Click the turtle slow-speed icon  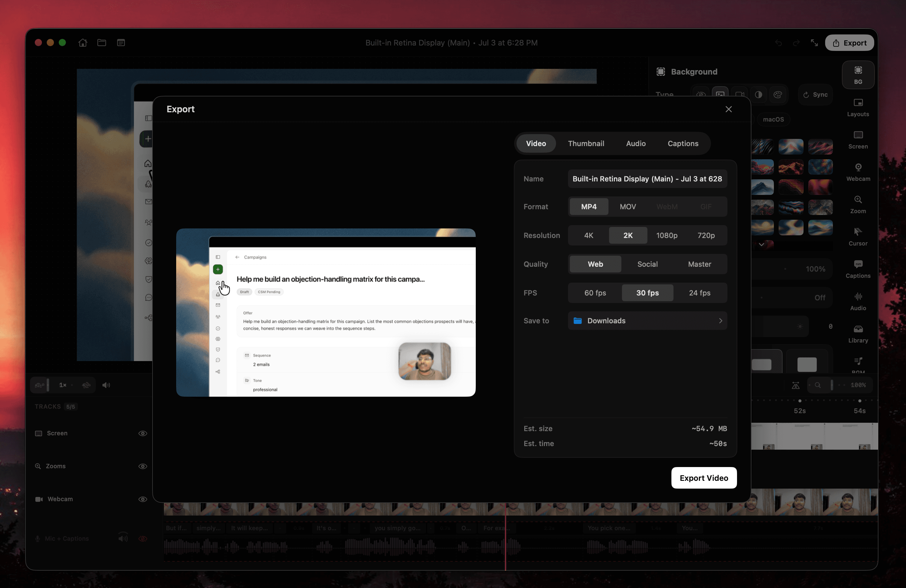[x=40, y=385]
